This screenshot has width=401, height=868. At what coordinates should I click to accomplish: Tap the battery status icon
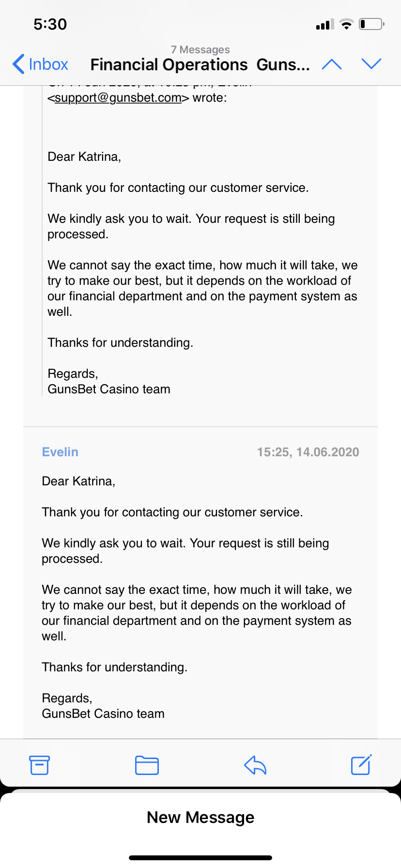371,24
